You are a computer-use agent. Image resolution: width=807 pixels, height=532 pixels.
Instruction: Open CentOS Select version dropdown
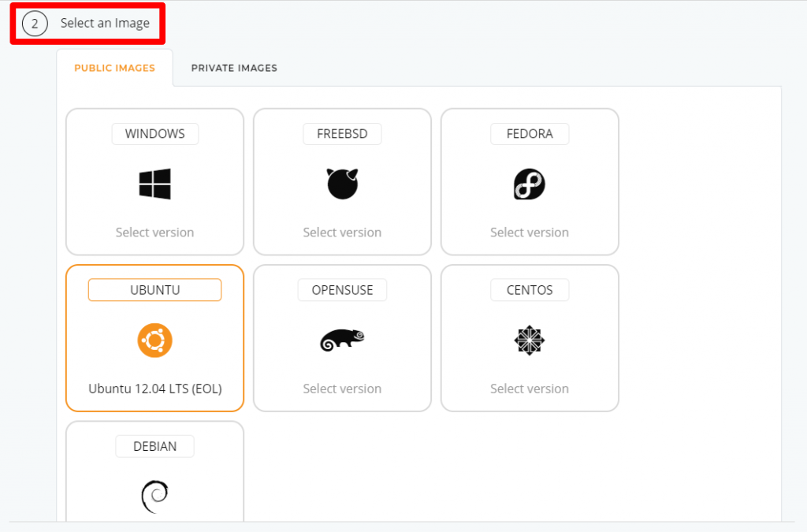(530, 389)
